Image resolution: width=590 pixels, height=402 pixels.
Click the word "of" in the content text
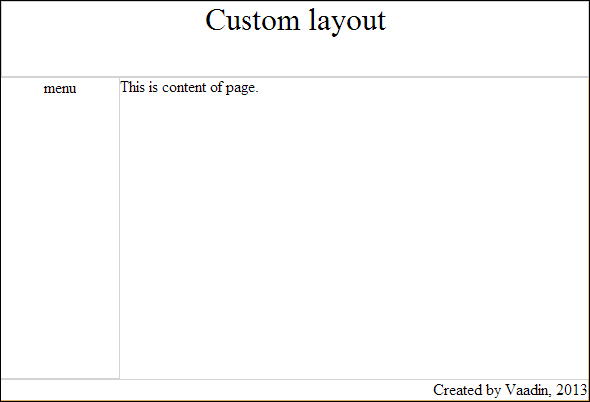tap(217, 87)
